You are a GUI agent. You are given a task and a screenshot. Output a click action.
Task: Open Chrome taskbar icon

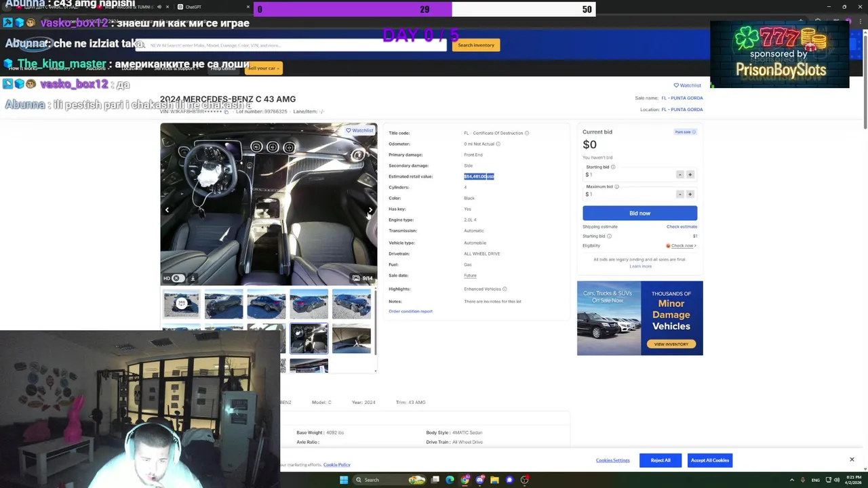[x=465, y=480]
